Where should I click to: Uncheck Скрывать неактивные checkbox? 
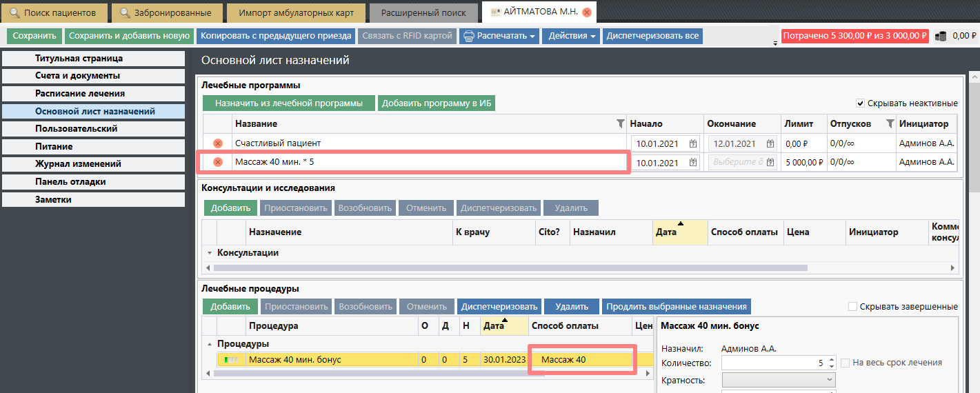pos(860,103)
